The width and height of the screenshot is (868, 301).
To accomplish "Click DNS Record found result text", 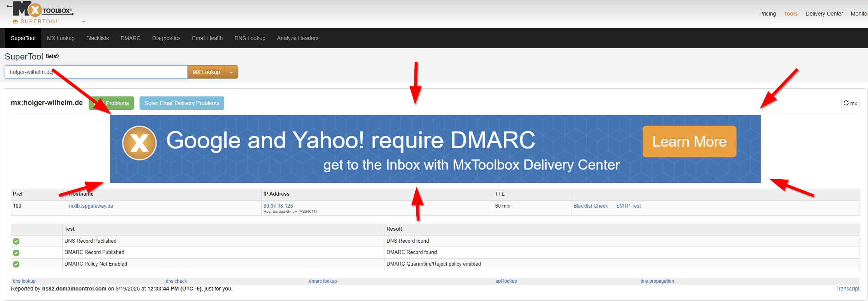I will pos(408,241).
